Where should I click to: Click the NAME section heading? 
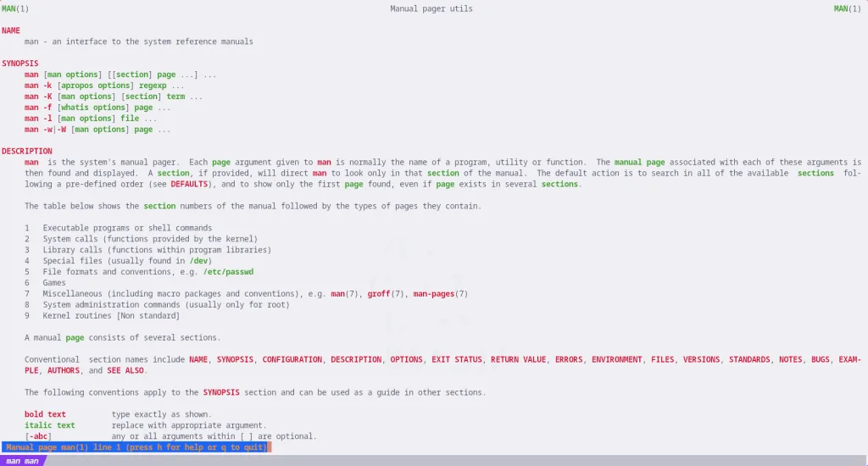point(11,31)
